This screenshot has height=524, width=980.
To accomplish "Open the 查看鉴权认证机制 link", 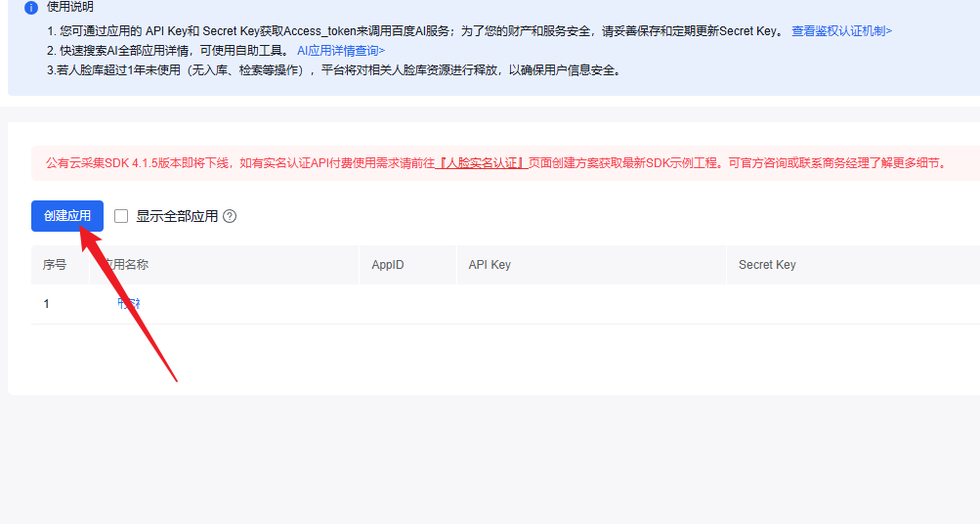I will pos(841,30).
